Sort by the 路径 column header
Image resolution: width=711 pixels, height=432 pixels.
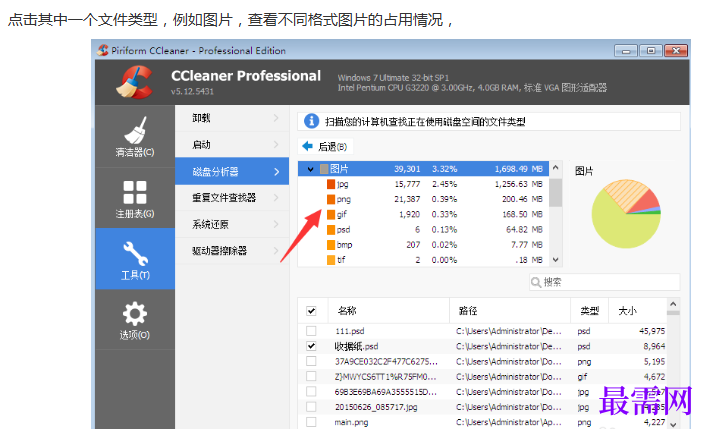pos(510,311)
